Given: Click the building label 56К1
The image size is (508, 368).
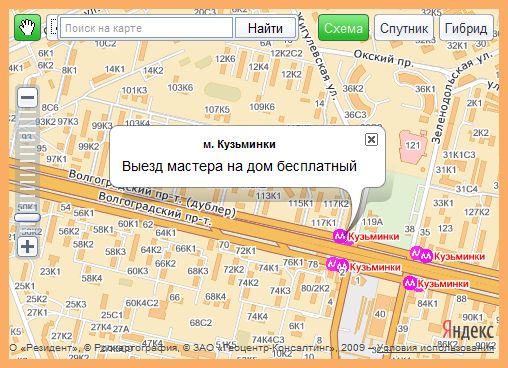Looking at the screenshot, I should [84, 213].
